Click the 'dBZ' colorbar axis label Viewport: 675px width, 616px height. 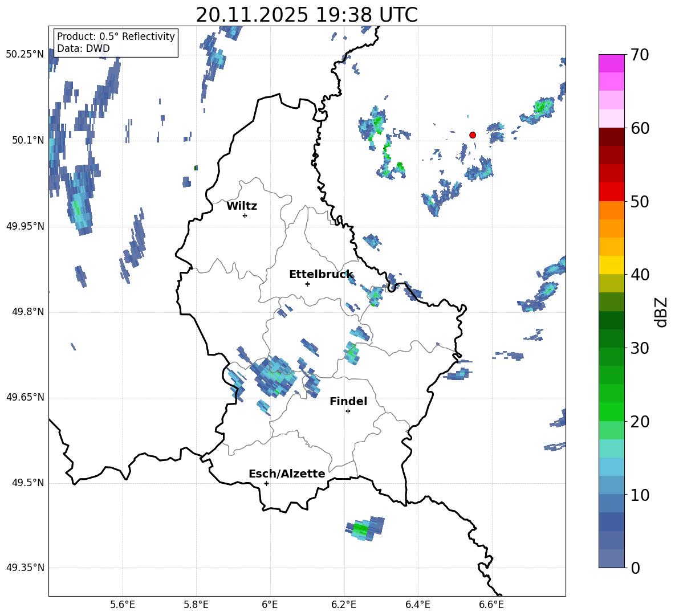coord(661,312)
